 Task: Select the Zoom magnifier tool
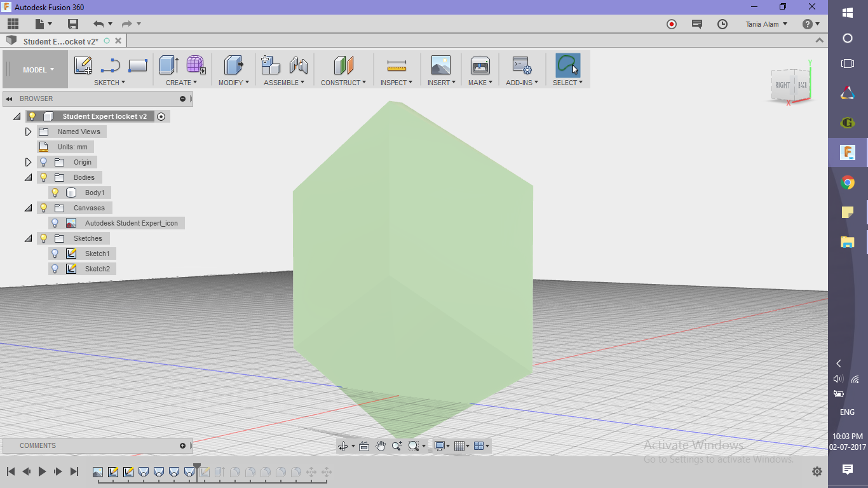(x=397, y=446)
